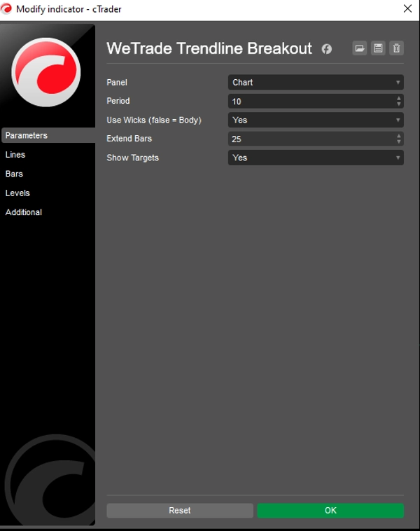
Task: Click the cTrader logo in the title bar
Action: tap(7, 9)
